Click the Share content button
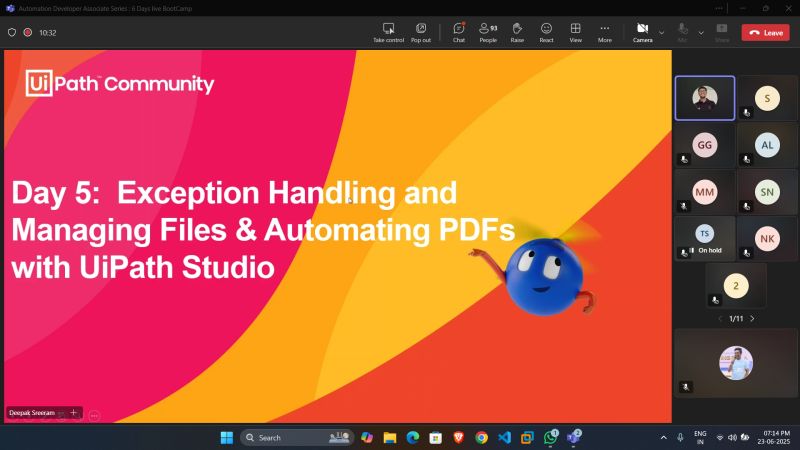The width and height of the screenshot is (800, 450). [722, 32]
